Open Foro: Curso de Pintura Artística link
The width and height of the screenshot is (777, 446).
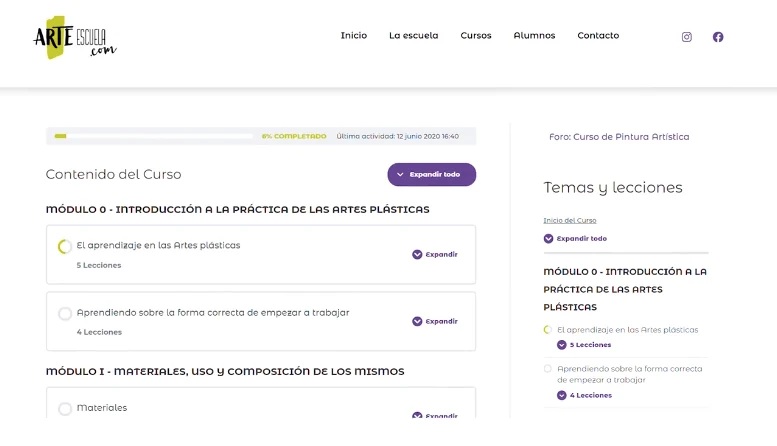[x=619, y=137]
